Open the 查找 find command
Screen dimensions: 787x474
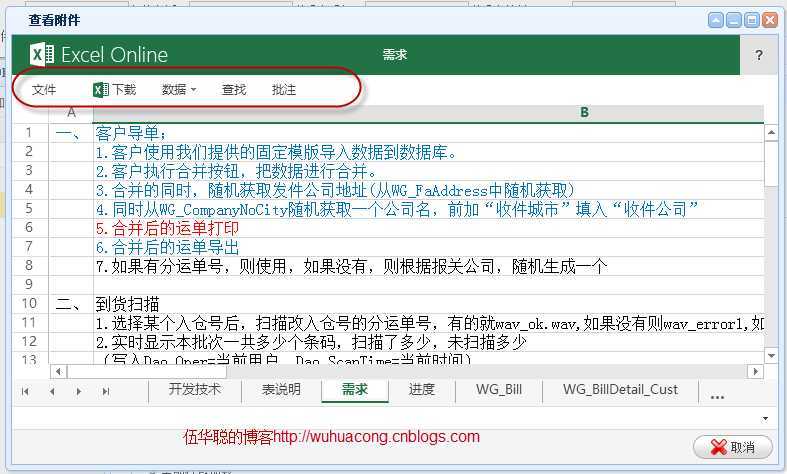click(234, 89)
